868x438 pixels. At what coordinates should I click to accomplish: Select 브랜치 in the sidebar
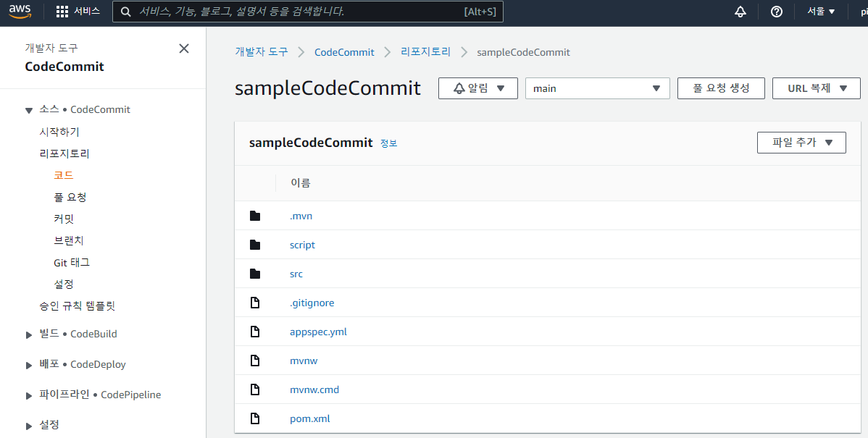[x=69, y=240]
